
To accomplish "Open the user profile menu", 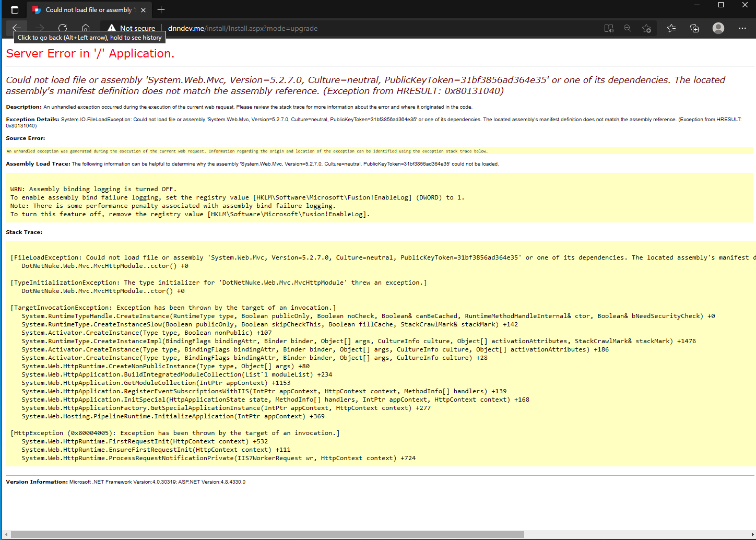I will [x=718, y=28].
